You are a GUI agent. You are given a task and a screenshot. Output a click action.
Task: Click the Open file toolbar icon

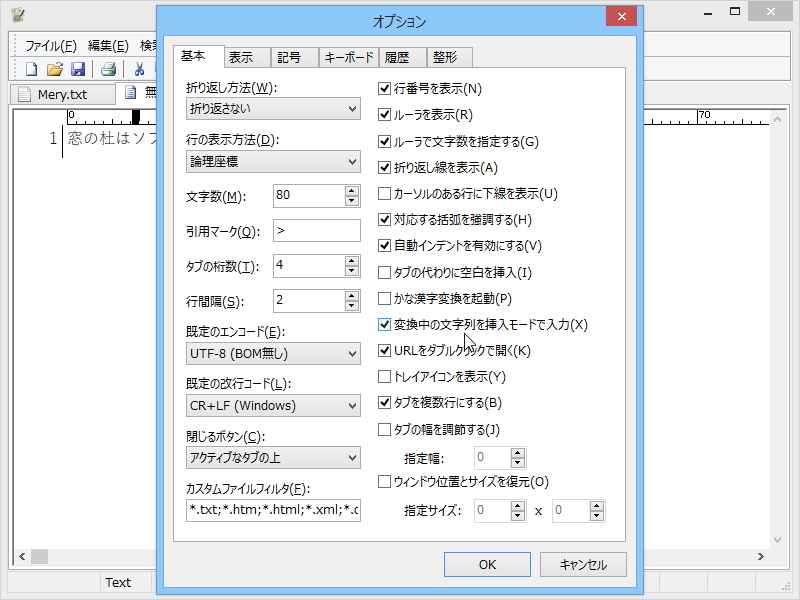pyautogui.click(x=55, y=68)
